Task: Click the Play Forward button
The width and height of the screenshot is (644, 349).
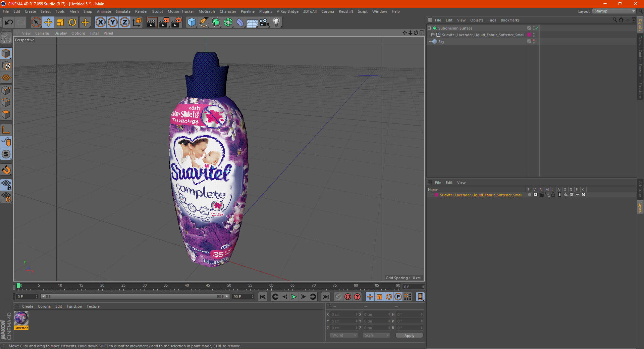Action: point(294,297)
